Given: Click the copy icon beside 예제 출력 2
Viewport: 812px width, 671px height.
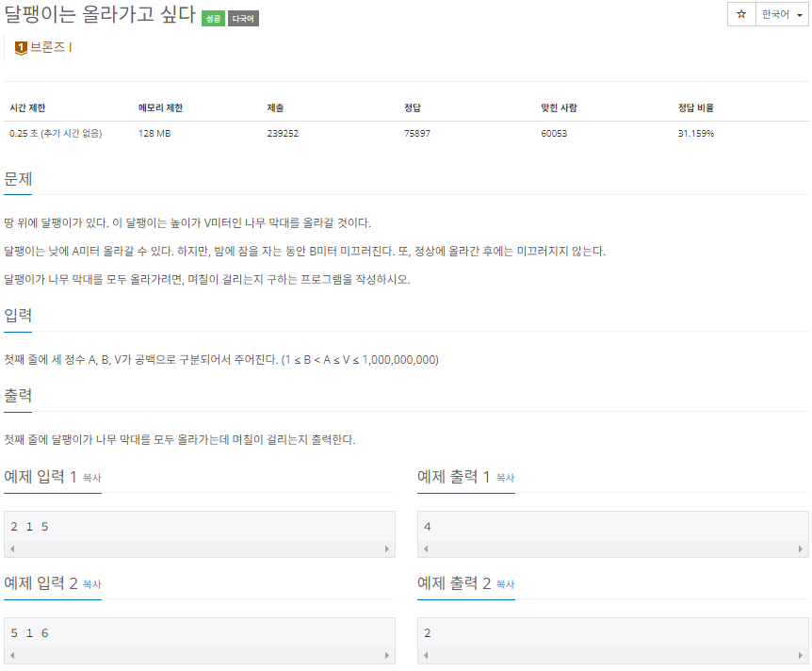Looking at the screenshot, I should (x=505, y=585).
